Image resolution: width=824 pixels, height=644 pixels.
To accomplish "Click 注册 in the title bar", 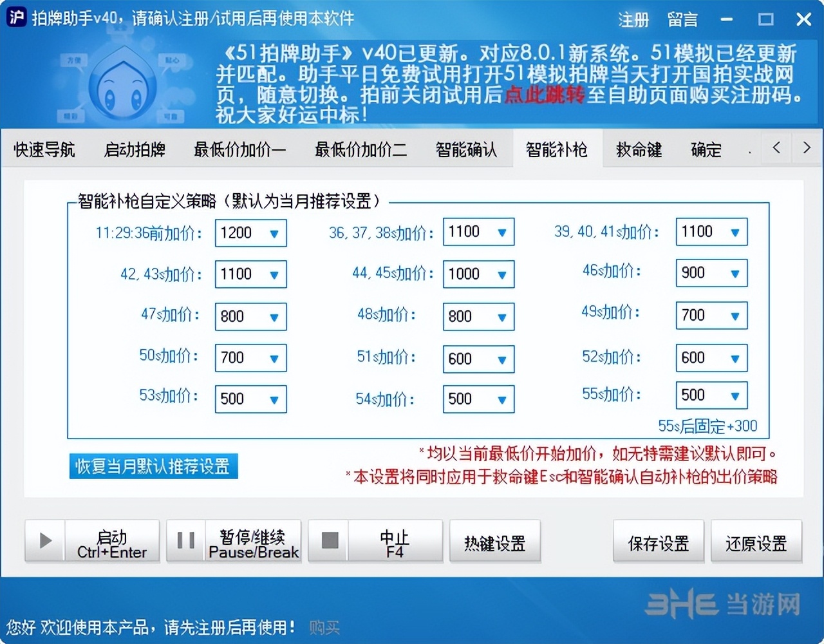I will point(633,20).
